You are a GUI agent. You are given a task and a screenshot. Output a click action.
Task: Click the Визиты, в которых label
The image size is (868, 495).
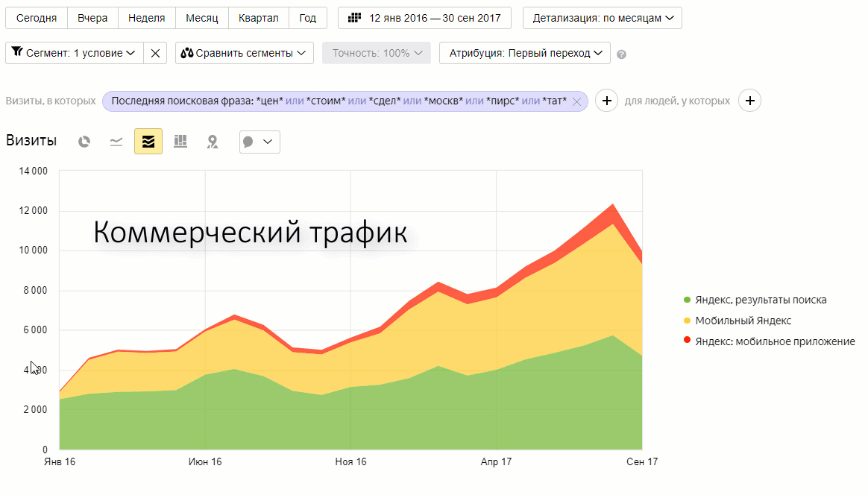click(51, 101)
